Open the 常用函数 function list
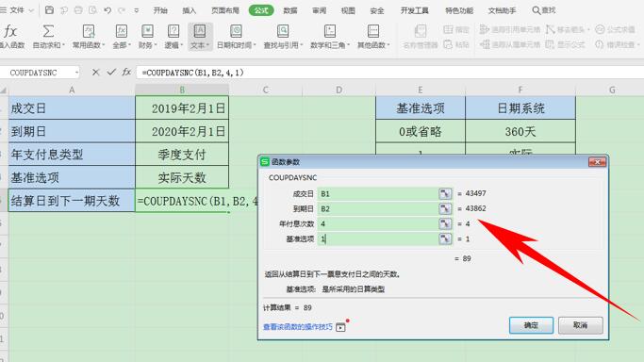The width and height of the screenshot is (644, 362). click(89, 37)
